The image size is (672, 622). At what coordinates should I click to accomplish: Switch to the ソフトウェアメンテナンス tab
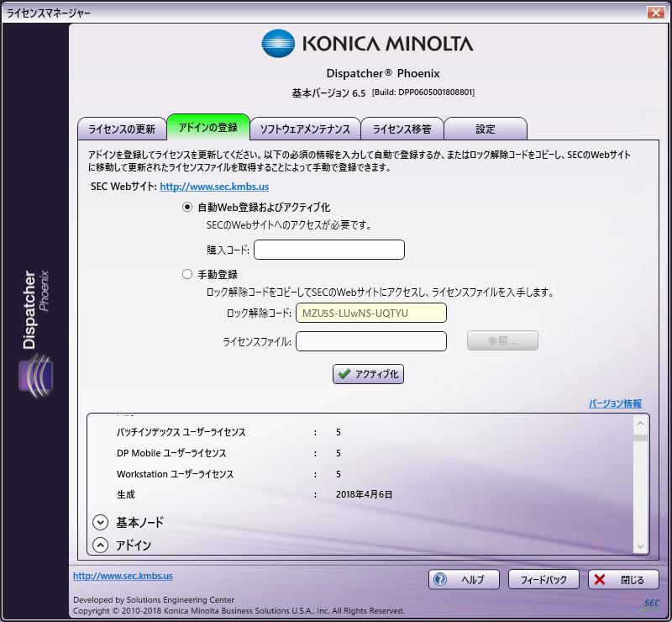(x=305, y=129)
